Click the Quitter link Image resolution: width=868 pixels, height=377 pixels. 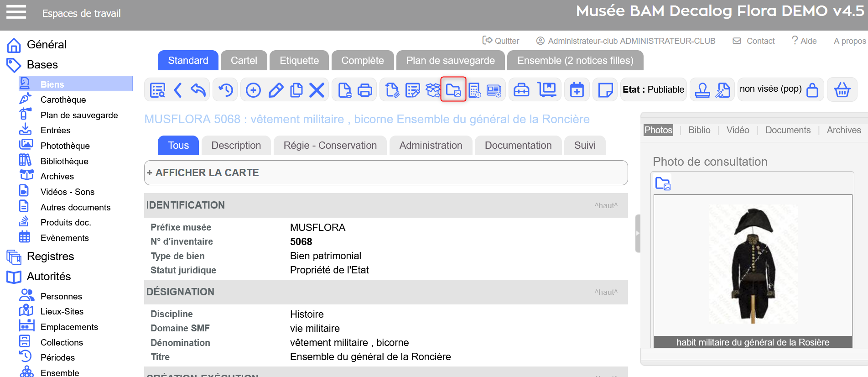[501, 41]
